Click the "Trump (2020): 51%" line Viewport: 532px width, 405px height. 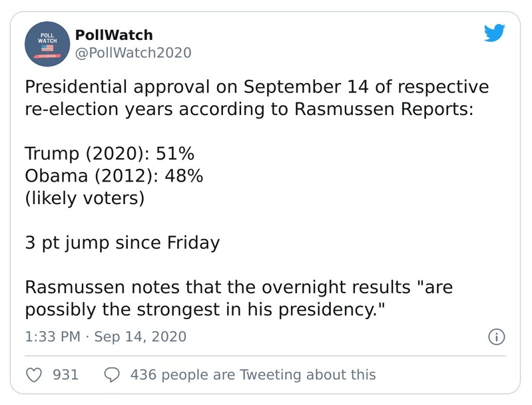click(109, 154)
